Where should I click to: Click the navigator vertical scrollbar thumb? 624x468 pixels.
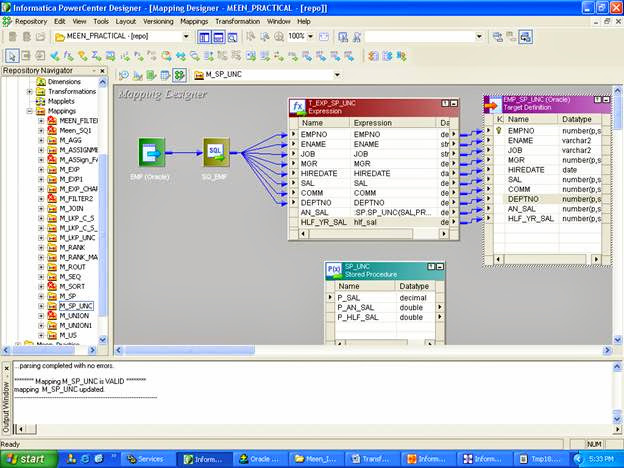point(103,235)
